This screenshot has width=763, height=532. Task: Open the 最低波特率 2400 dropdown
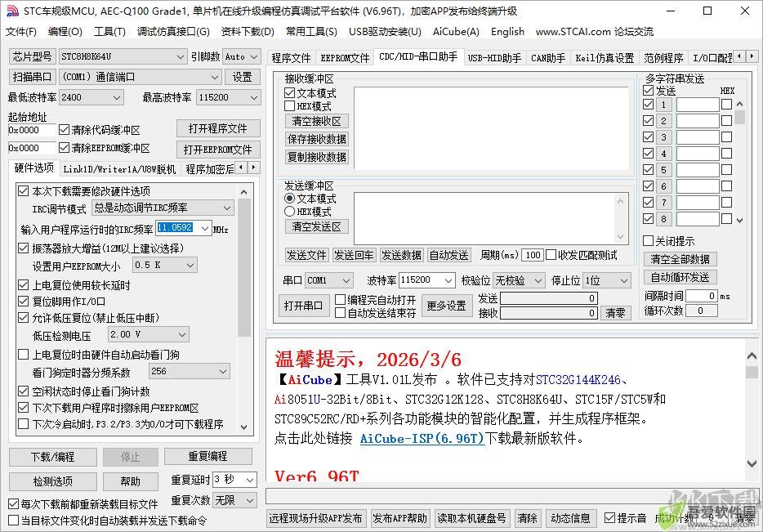(91, 97)
